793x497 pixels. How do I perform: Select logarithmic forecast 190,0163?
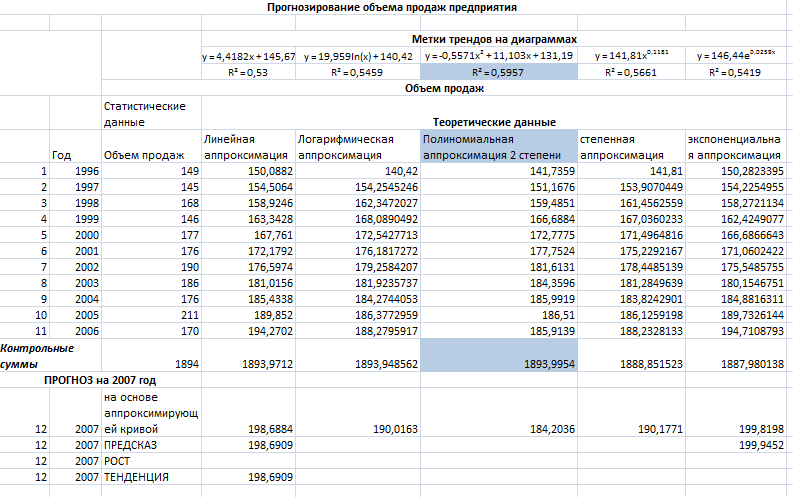tap(395, 429)
